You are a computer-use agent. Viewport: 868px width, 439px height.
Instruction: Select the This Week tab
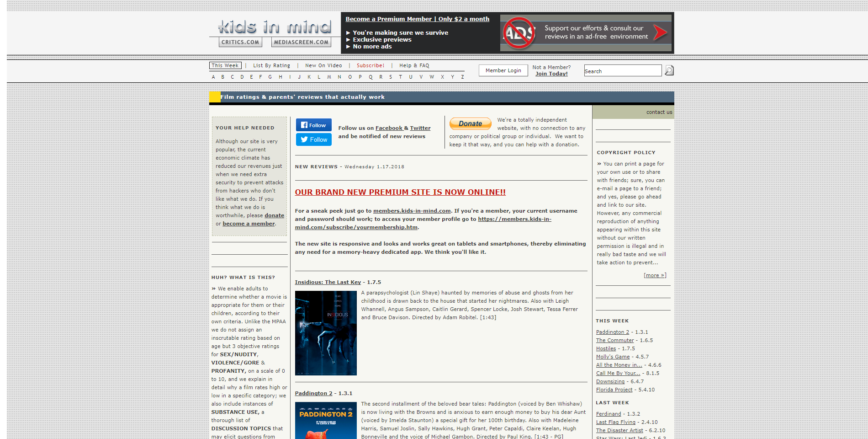[225, 65]
